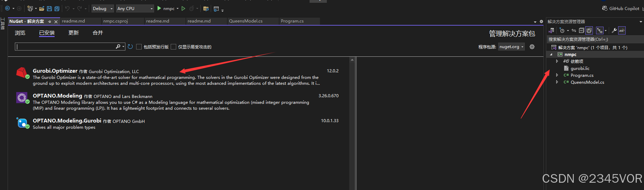Click the navigate backward arrow icon

[x=7, y=8]
